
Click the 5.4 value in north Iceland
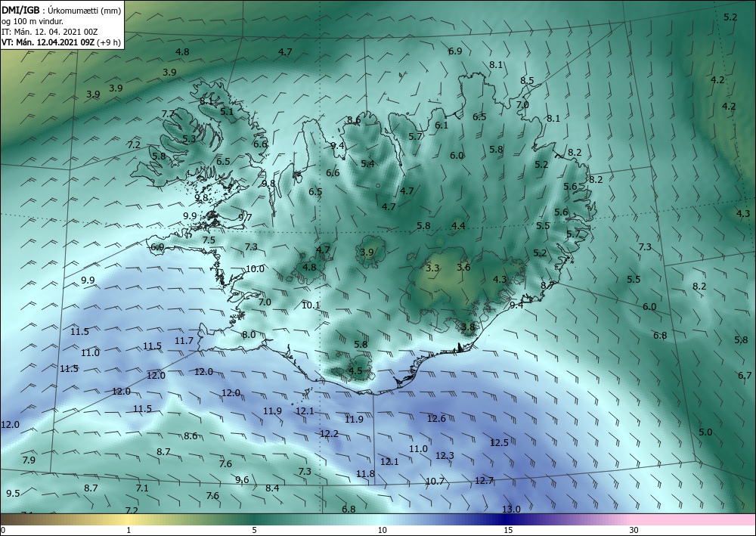click(x=367, y=163)
